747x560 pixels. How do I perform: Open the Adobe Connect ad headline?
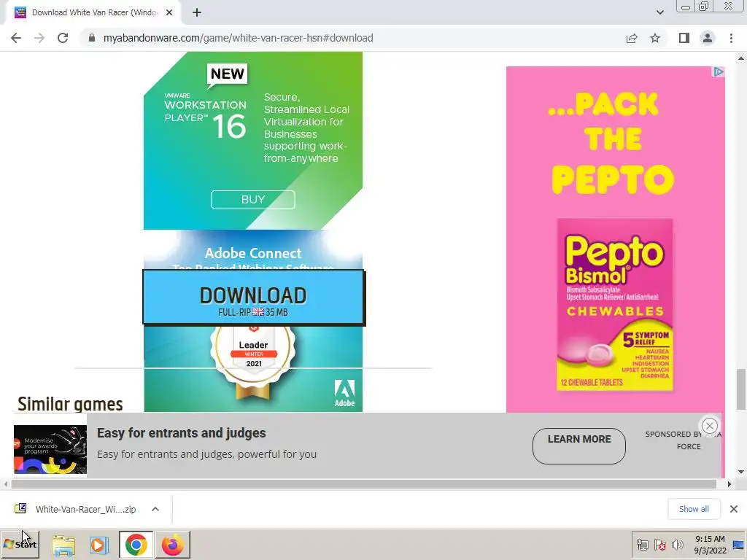coord(253,253)
